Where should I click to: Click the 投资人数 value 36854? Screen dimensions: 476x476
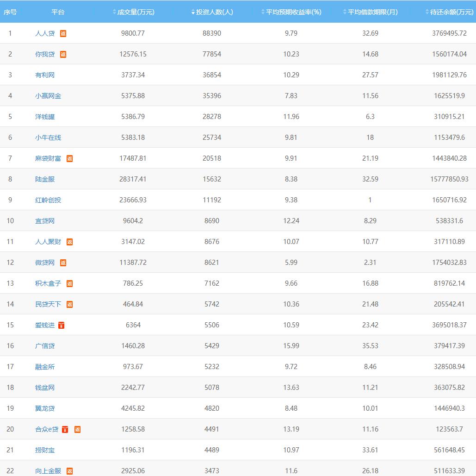click(x=212, y=75)
